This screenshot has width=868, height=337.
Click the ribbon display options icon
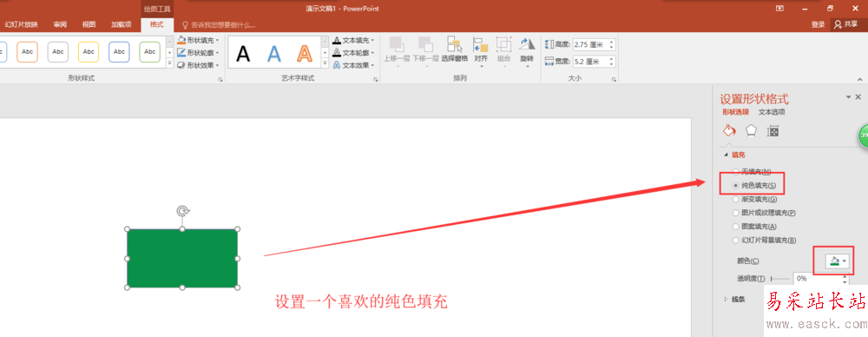click(780, 9)
